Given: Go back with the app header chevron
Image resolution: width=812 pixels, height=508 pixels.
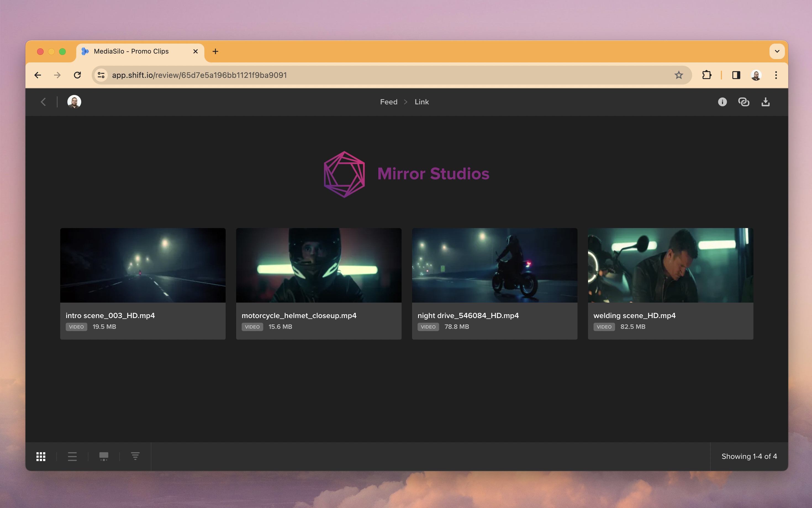Looking at the screenshot, I should pos(43,102).
